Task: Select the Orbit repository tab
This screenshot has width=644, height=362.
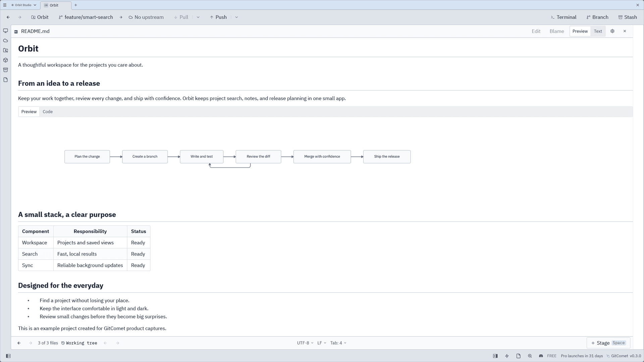Action: coord(56,5)
